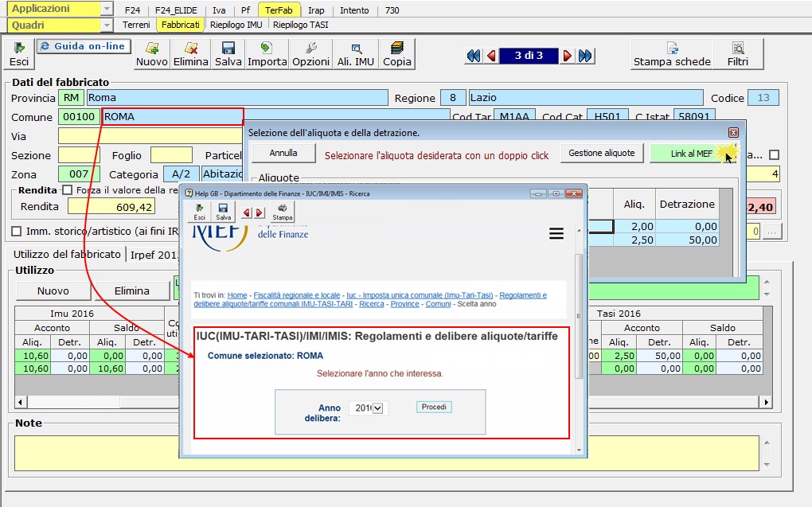Click Stampa in the Help GB window
The height and width of the screenshot is (507, 812).
pos(283,212)
